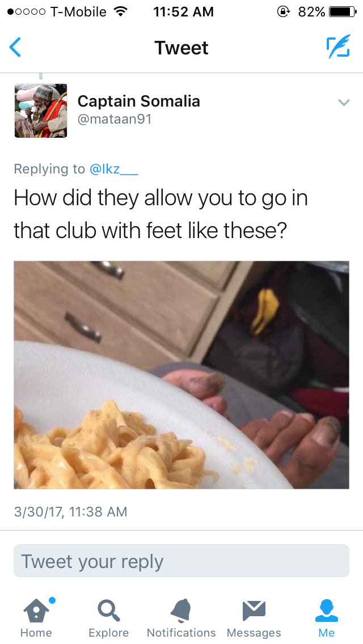Open the Captain Somalia display name
The width and height of the screenshot is (363, 644).
pyautogui.click(x=139, y=101)
